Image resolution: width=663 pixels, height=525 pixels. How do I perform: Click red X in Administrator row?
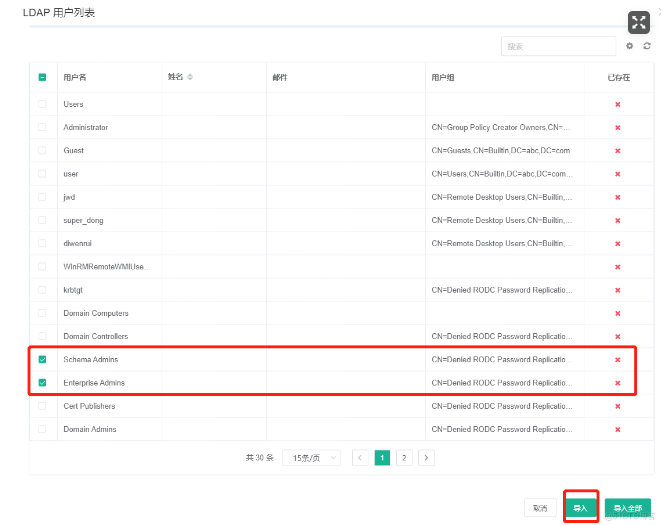pyautogui.click(x=618, y=128)
